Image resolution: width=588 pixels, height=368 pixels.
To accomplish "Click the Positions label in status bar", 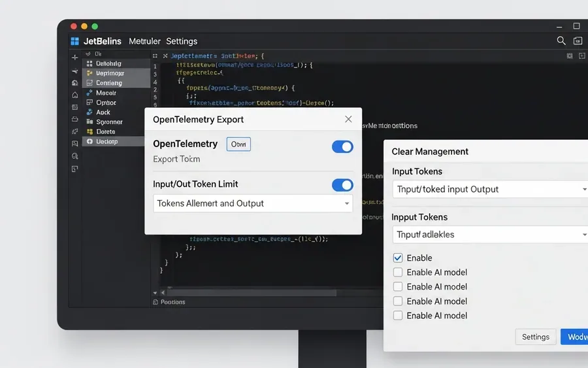I will [x=173, y=302].
